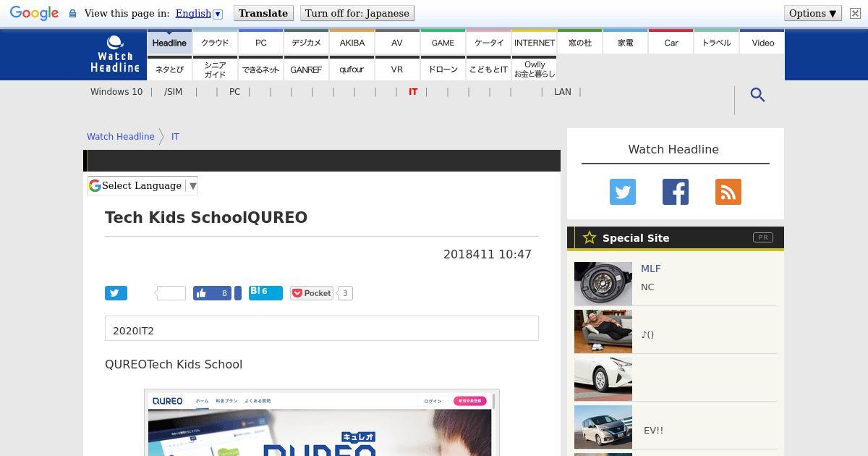The height and width of the screenshot is (456, 868).
Task: Save article with Pocket button
Action: 312,293
